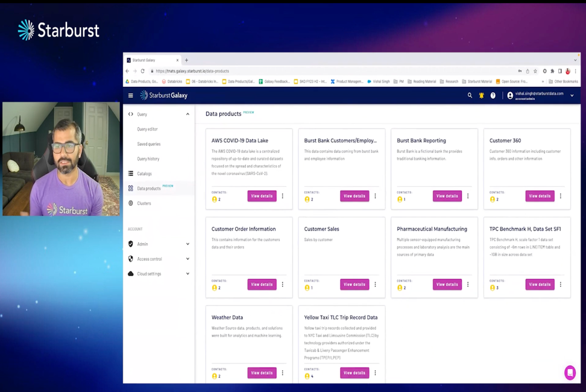Click the user account avatar icon
This screenshot has height=392, width=586.
[510, 96]
